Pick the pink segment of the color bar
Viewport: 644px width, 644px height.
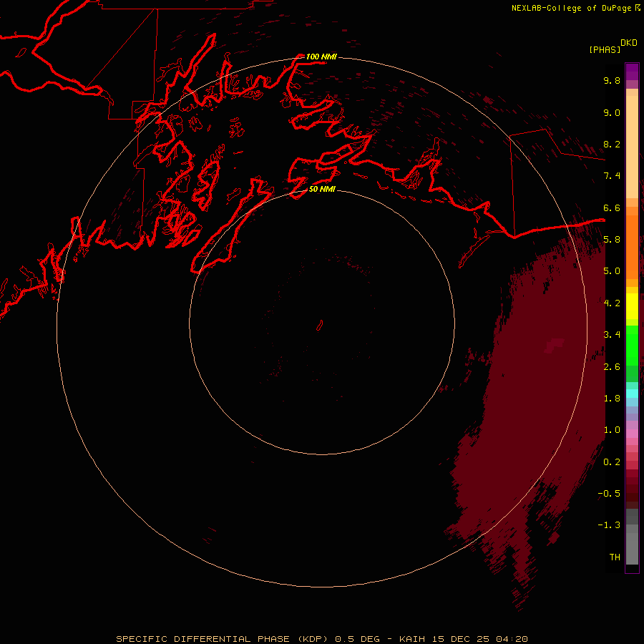coord(632,434)
